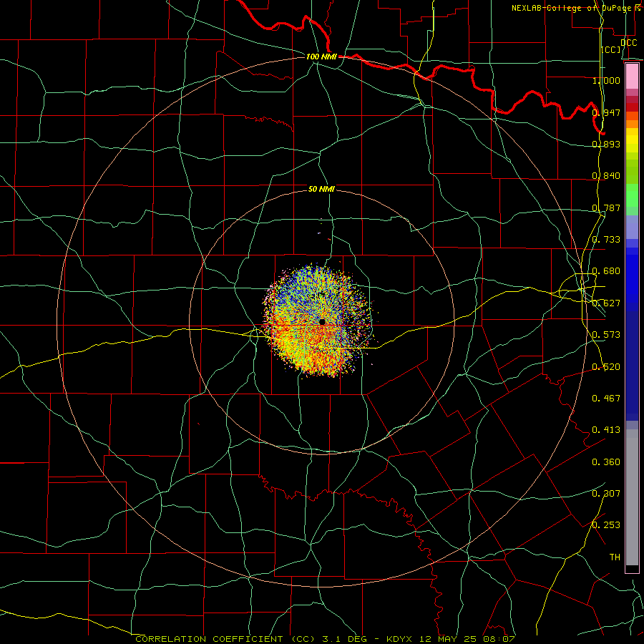Click the 0.360 legend value
The height and width of the screenshot is (644, 644).
(x=606, y=462)
